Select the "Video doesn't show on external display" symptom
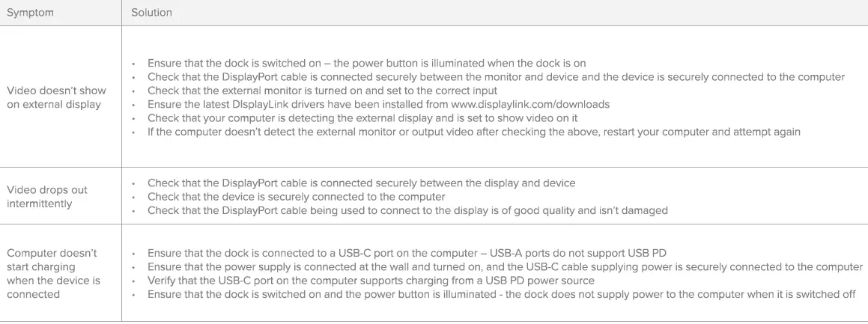This screenshot has width=868, height=324. (56, 97)
